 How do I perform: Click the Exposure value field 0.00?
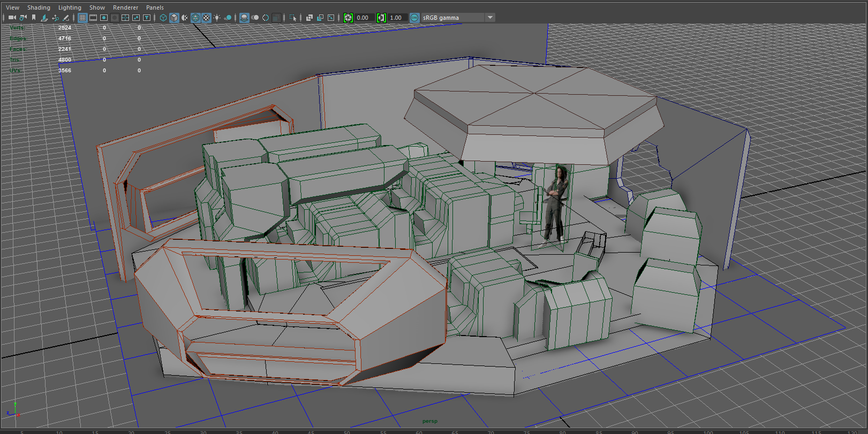coord(364,18)
